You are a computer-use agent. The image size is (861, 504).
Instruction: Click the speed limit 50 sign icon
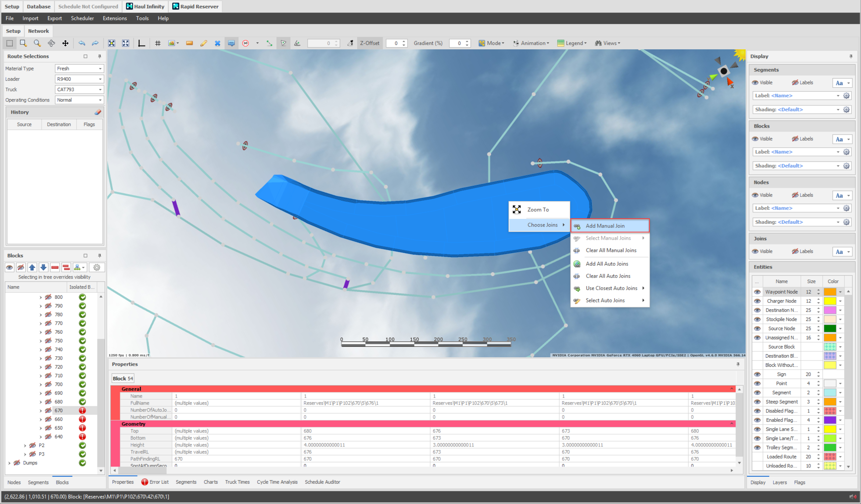coord(245,43)
